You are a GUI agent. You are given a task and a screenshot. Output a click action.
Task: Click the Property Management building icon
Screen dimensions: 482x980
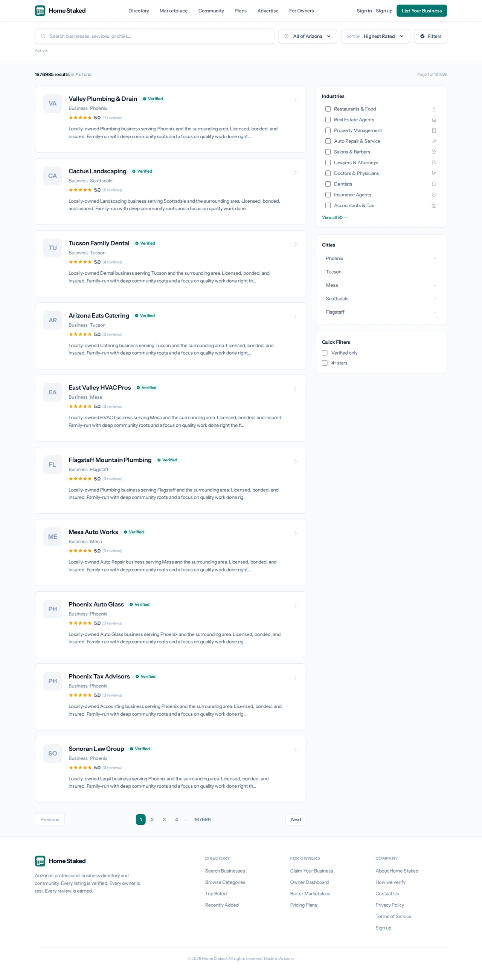coord(434,130)
